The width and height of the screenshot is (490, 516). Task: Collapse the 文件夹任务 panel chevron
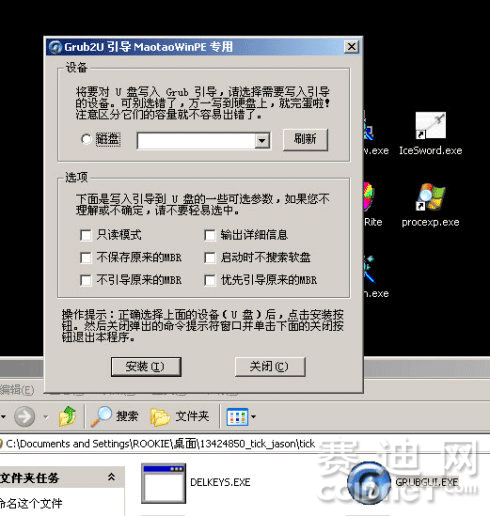pos(112,477)
